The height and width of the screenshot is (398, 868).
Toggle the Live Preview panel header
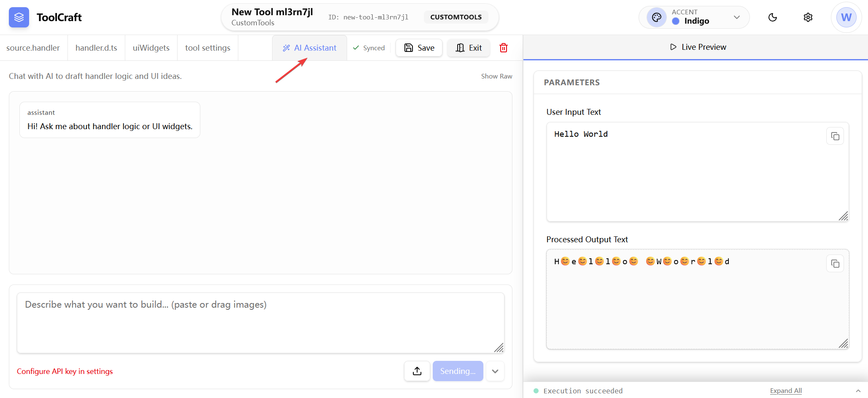point(698,47)
